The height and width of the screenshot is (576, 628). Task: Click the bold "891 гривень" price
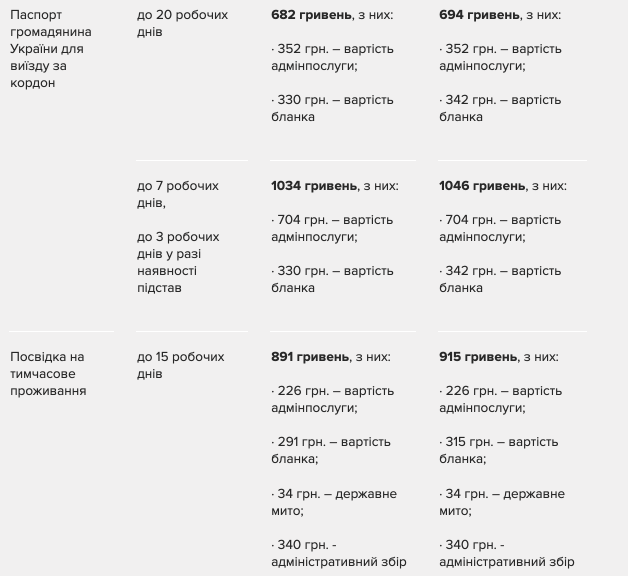pyautogui.click(x=311, y=357)
